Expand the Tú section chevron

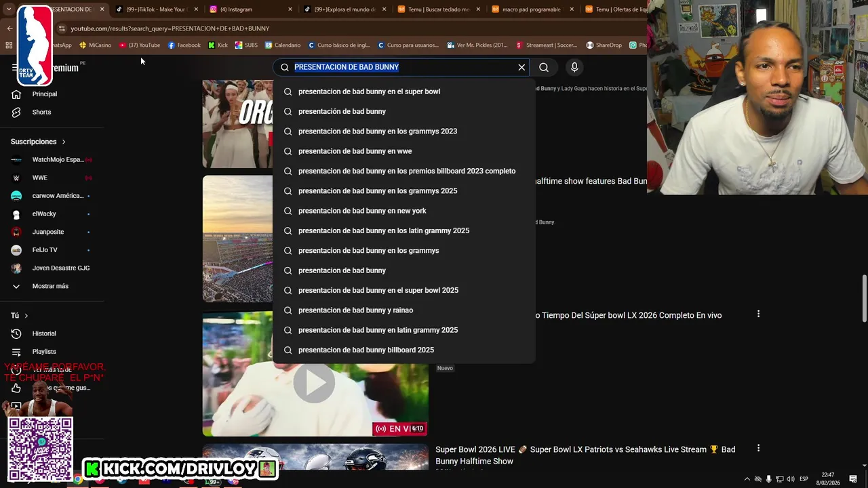(x=26, y=316)
